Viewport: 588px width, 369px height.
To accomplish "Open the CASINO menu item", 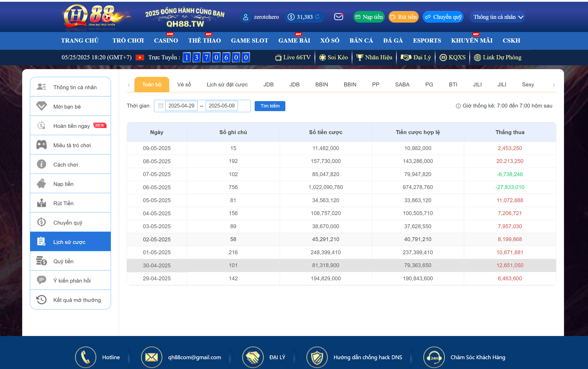I will (166, 40).
